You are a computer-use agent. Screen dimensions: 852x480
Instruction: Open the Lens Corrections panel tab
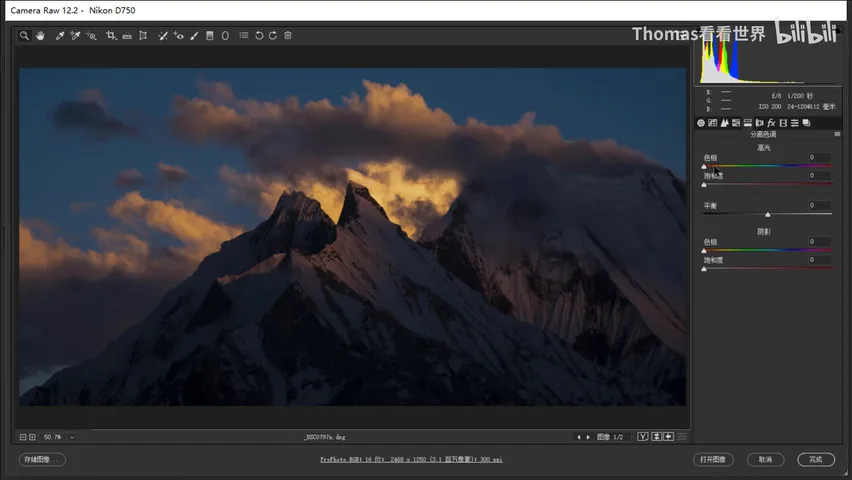(x=760, y=123)
